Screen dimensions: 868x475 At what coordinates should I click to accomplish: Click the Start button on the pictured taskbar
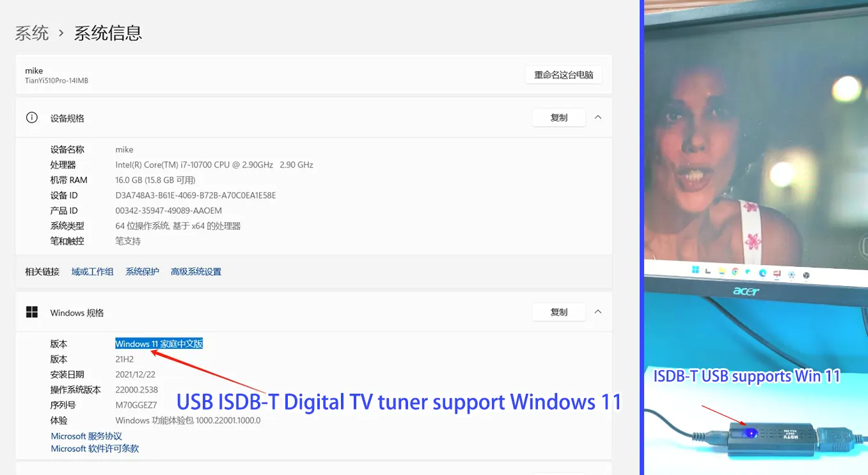pos(695,270)
